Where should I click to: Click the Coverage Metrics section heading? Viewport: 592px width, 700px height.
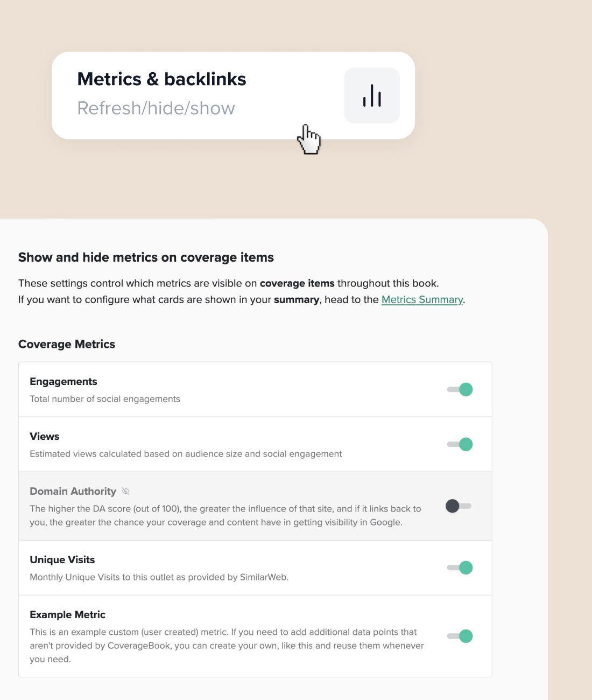(67, 344)
